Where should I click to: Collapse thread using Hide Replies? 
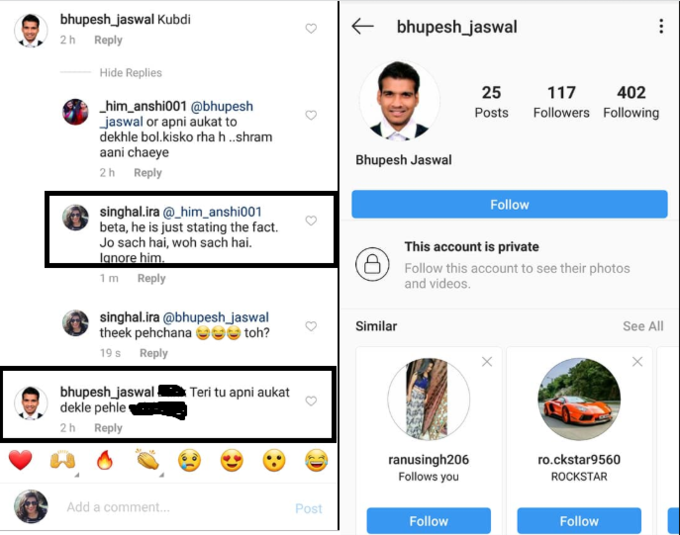[x=131, y=72]
